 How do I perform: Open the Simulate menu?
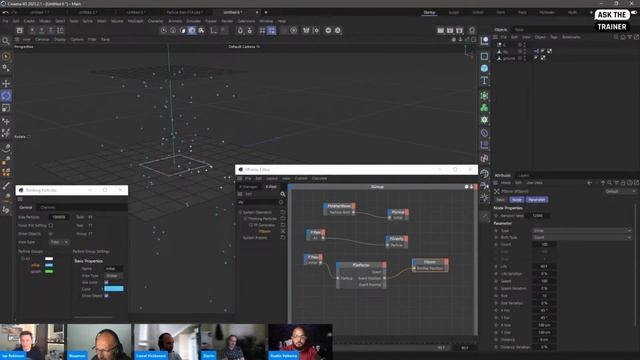[x=194, y=21]
